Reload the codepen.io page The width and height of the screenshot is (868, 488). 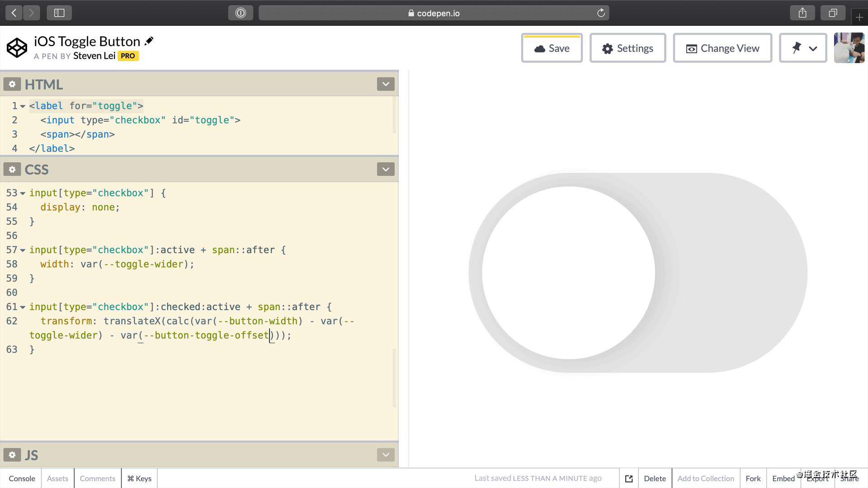(x=601, y=13)
